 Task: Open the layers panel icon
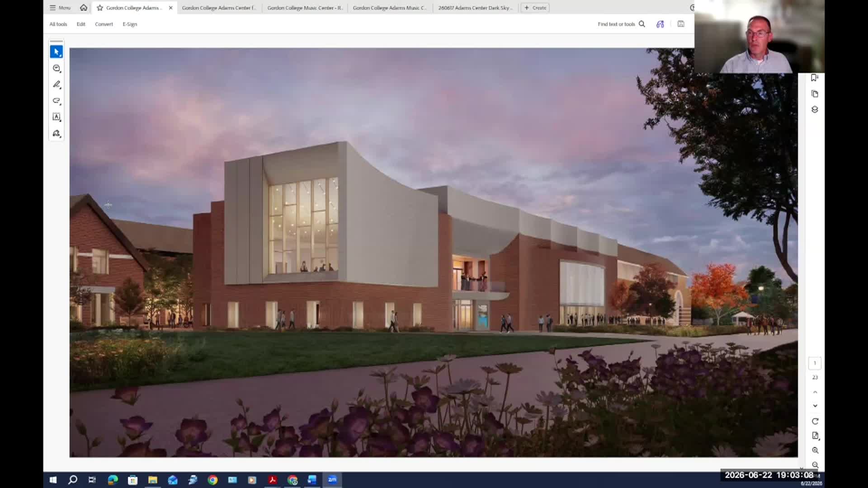point(815,109)
